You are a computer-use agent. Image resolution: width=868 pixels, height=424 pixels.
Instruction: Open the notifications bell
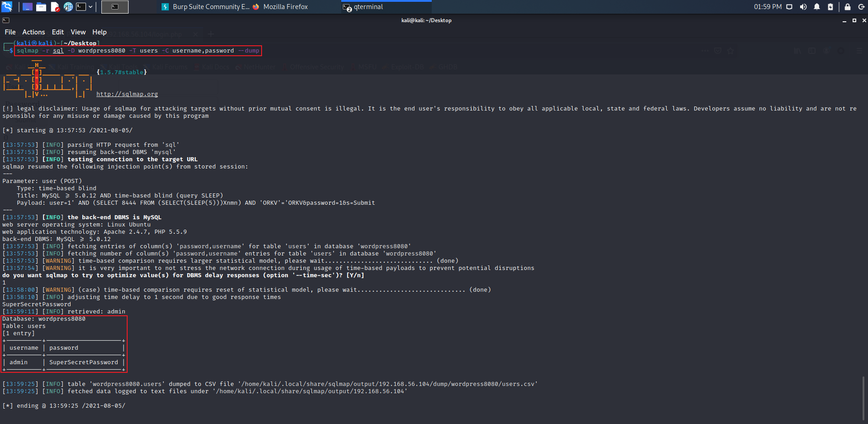pyautogui.click(x=817, y=7)
